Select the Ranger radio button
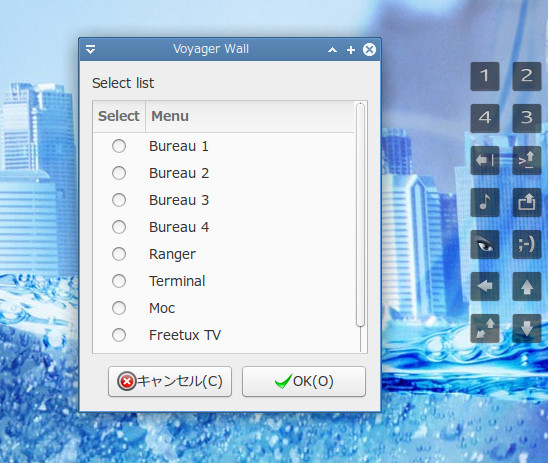 coord(119,254)
